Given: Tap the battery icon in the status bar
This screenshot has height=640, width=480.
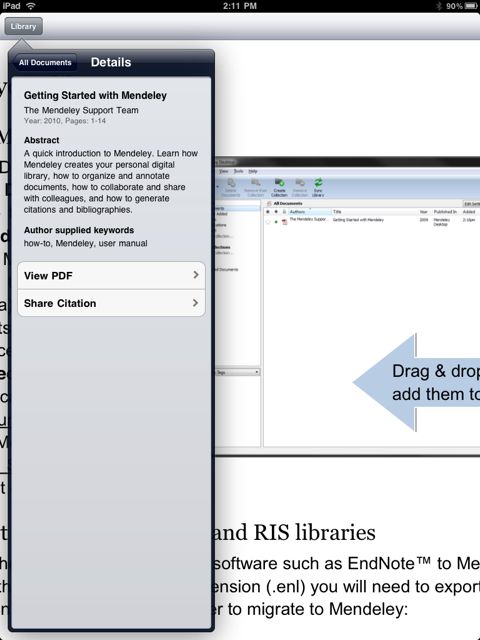Looking at the screenshot, I should point(471,6).
